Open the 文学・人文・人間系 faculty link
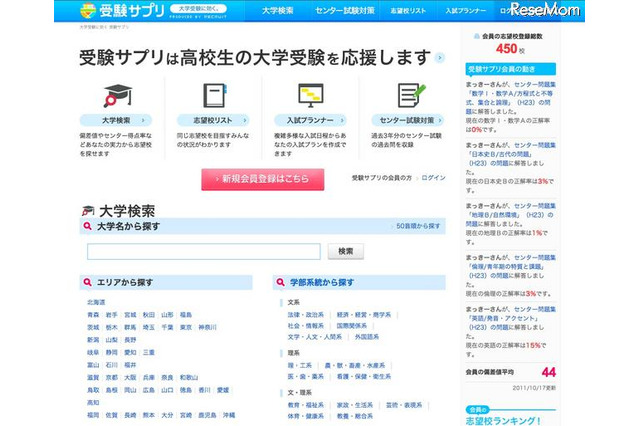The width and height of the screenshot is (640, 426). coord(315,337)
